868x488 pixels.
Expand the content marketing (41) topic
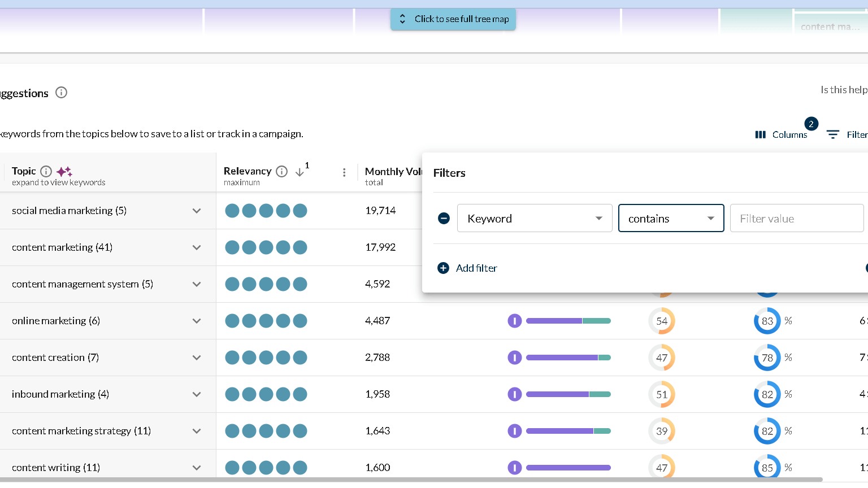(x=197, y=247)
